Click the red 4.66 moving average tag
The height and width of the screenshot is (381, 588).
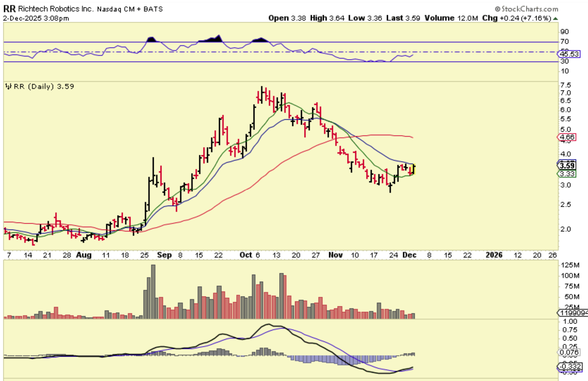click(567, 137)
